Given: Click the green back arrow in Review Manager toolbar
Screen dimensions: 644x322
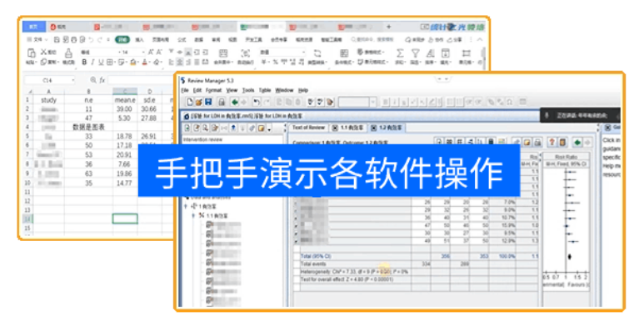Looking at the screenshot, I should pyautogui.click(x=234, y=102).
